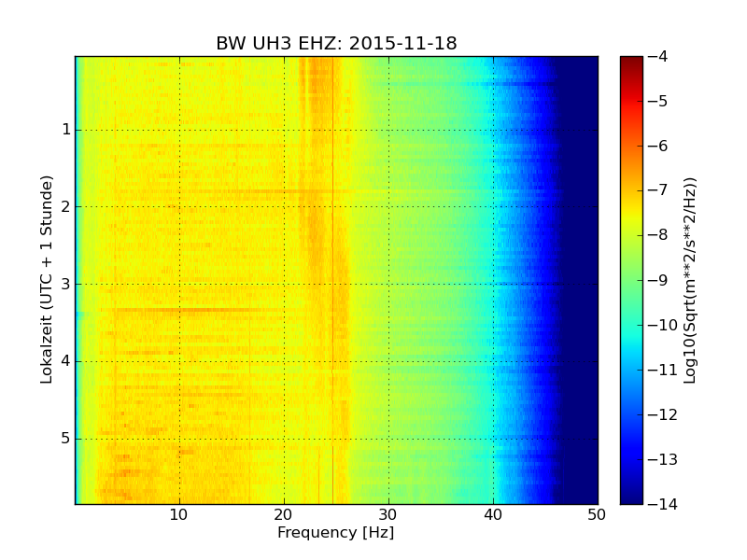Click the x-axis tick label 50

point(597,515)
